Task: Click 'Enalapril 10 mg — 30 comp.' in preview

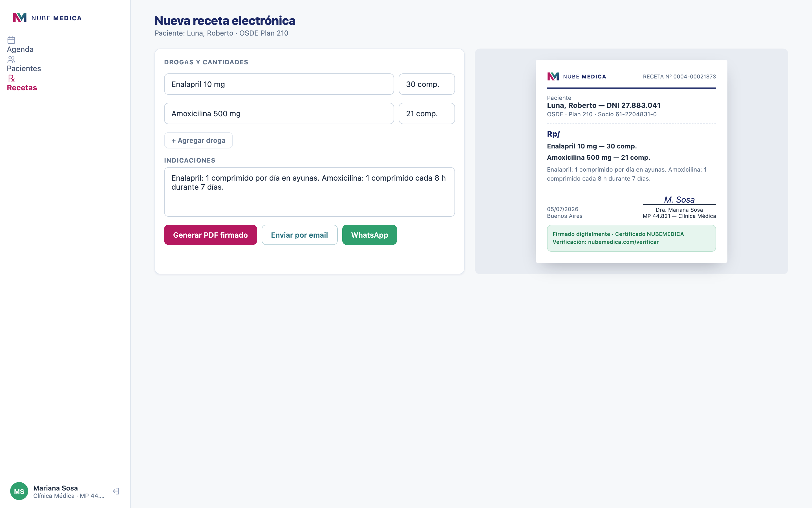Action: tap(592, 146)
